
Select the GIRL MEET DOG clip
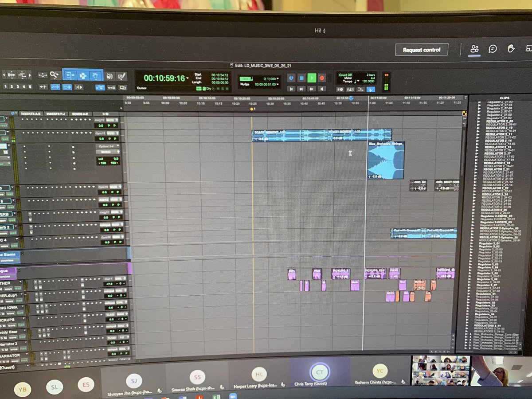click(447, 185)
